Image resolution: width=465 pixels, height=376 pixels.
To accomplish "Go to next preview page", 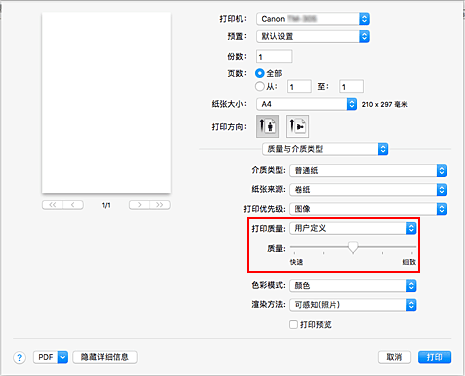I will pyautogui.click(x=139, y=205).
